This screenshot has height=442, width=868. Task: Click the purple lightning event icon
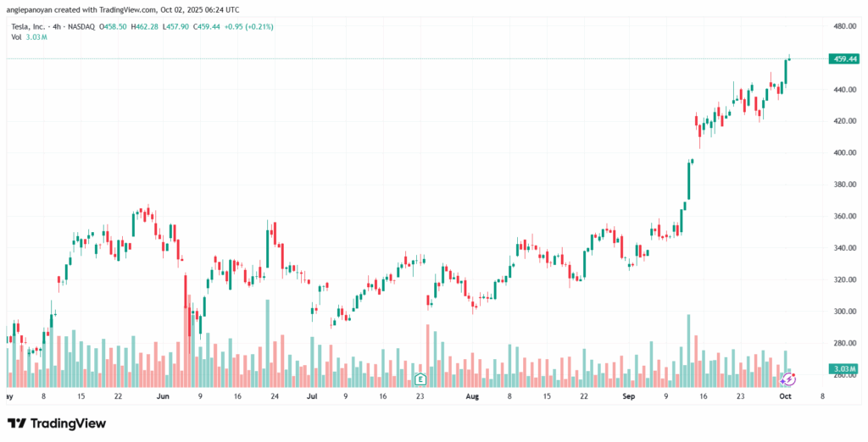[788, 378]
